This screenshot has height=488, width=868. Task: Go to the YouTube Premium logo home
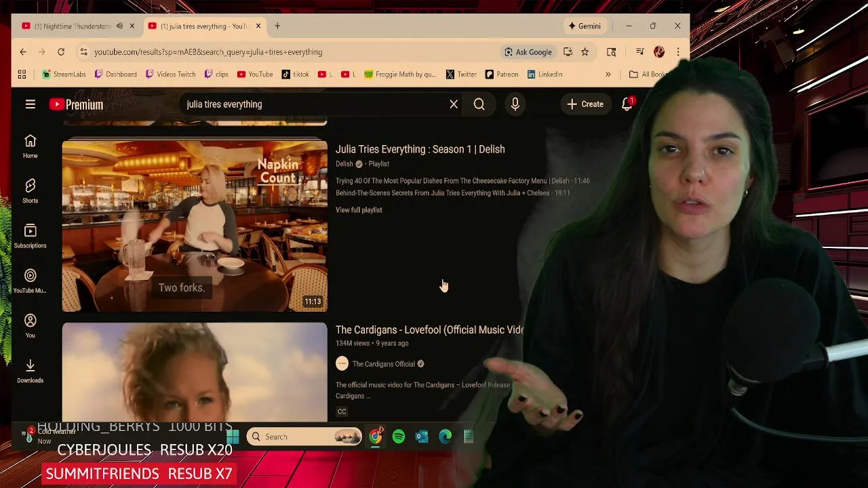pos(76,104)
